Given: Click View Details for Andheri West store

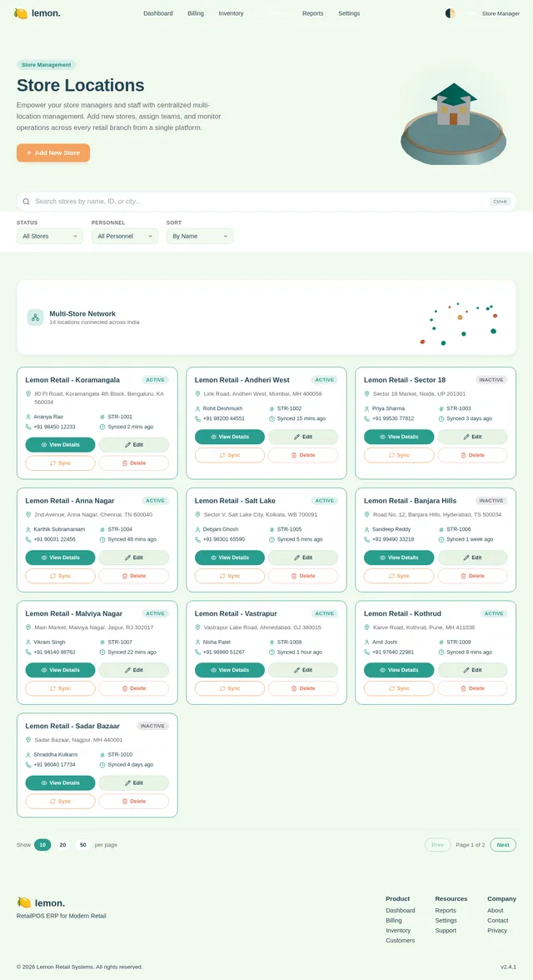Looking at the screenshot, I should click(x=230, y=437).
